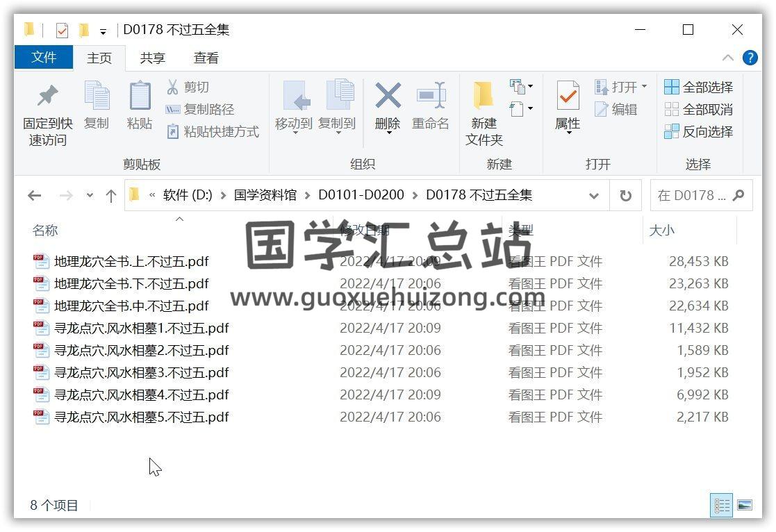Image resolution: width=776 pixels, height=532 pixels.
Task: Click the magnifier search icon
Action: tap(738, 195)
